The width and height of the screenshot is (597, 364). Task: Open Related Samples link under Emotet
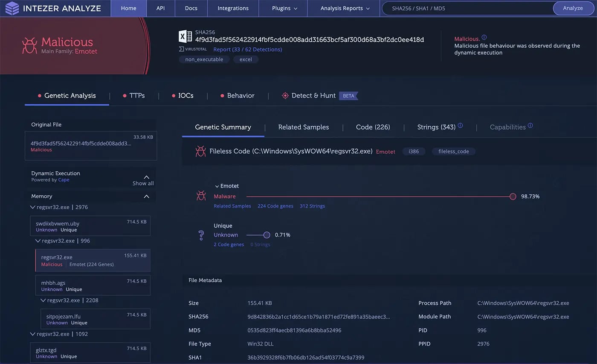[x=232, y=206]
